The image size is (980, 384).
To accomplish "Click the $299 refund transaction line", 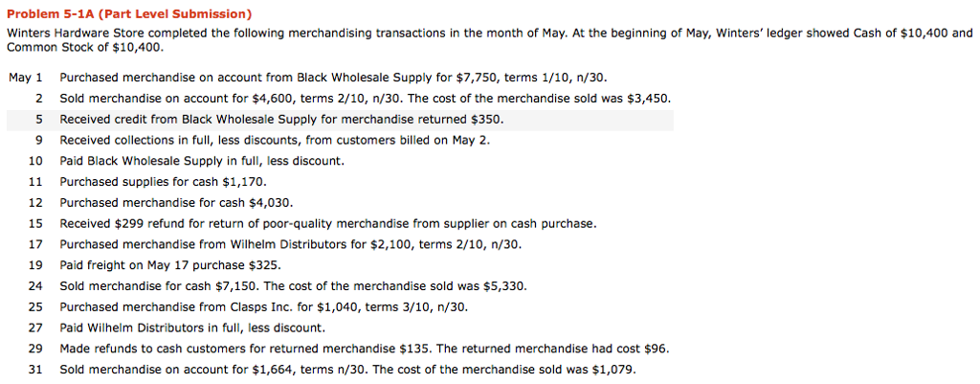I will [x=327, y=223].
